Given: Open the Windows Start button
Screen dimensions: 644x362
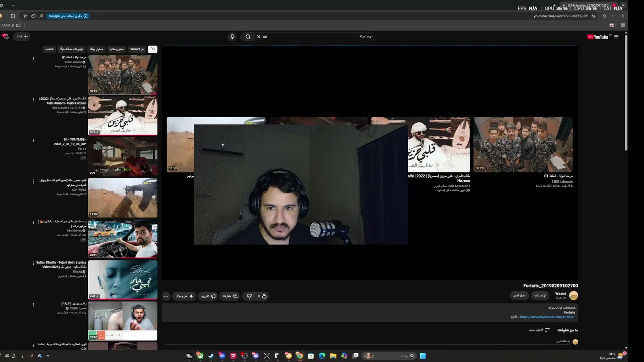Looking at the screenshot, I should click(x=423, y=356).
